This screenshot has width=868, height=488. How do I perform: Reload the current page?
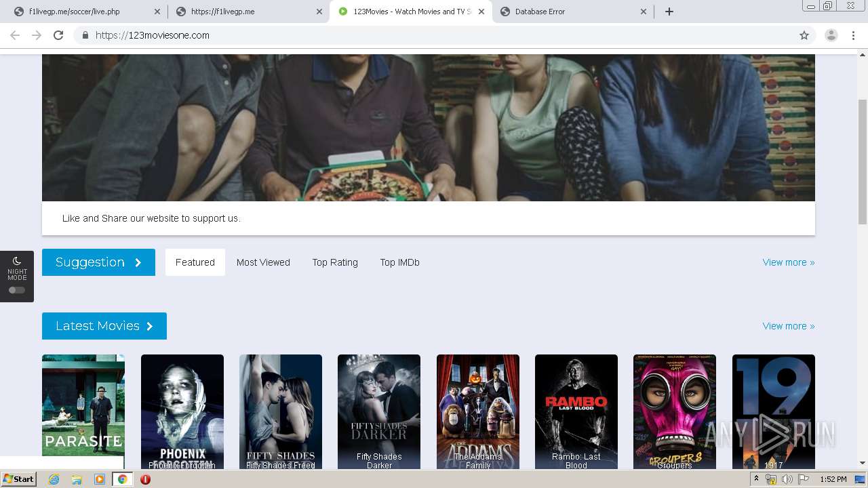click(x=58, y=35)
